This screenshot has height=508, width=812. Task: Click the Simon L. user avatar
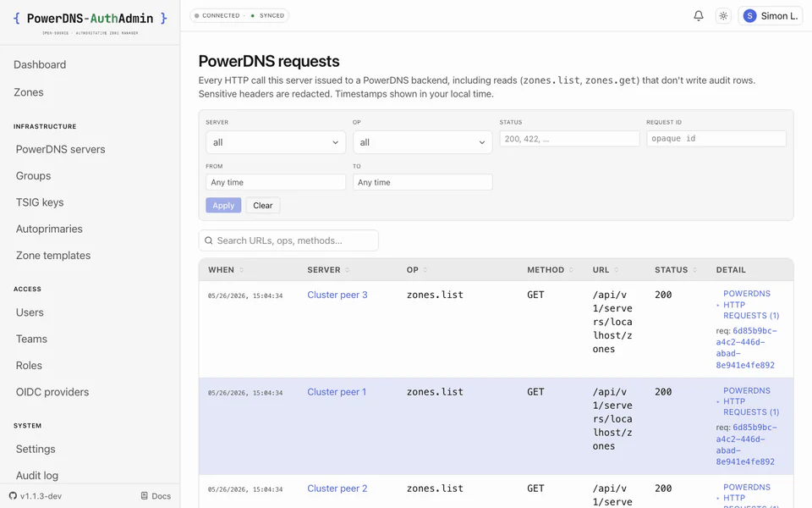[x=749, y=16]
